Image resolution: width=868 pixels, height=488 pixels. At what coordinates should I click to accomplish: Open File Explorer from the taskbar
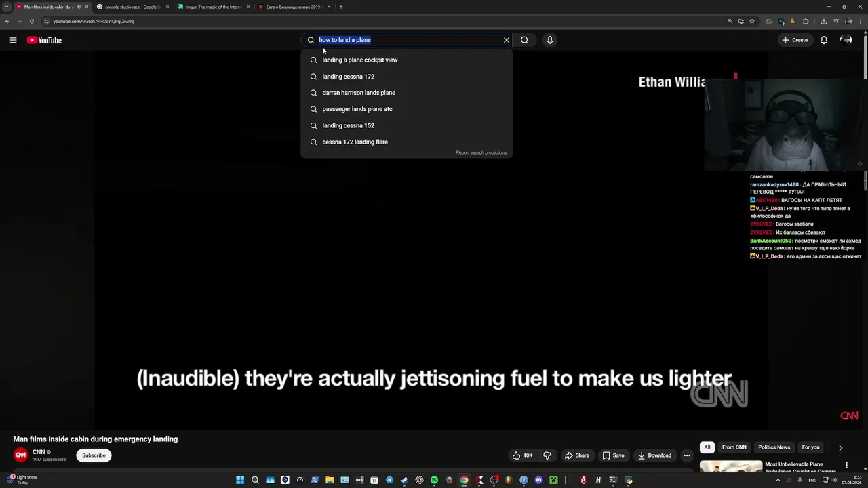(330, 480)
